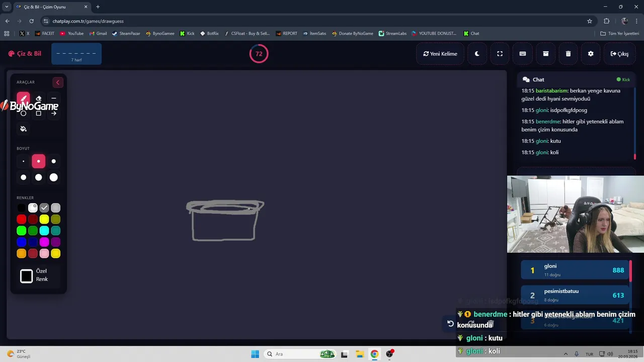
Task: Select the straight line tool
Action: pos(54,99)
